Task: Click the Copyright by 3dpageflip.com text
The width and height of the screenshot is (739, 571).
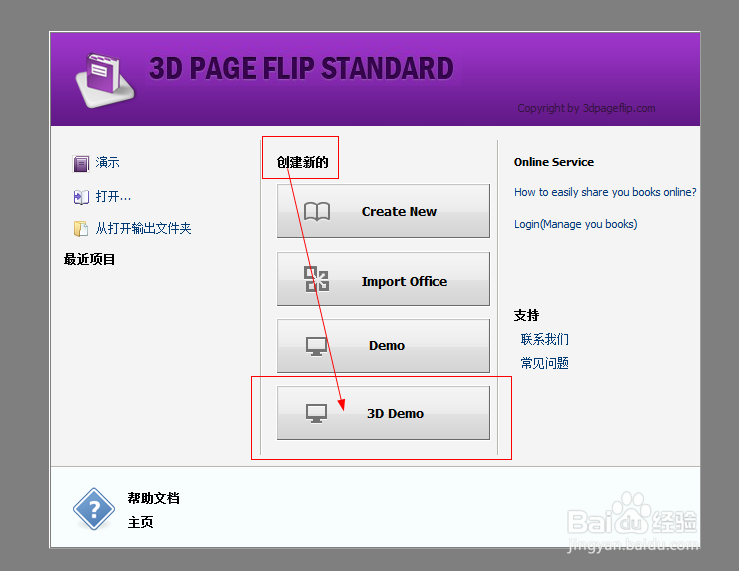Action: pos(586,108)
